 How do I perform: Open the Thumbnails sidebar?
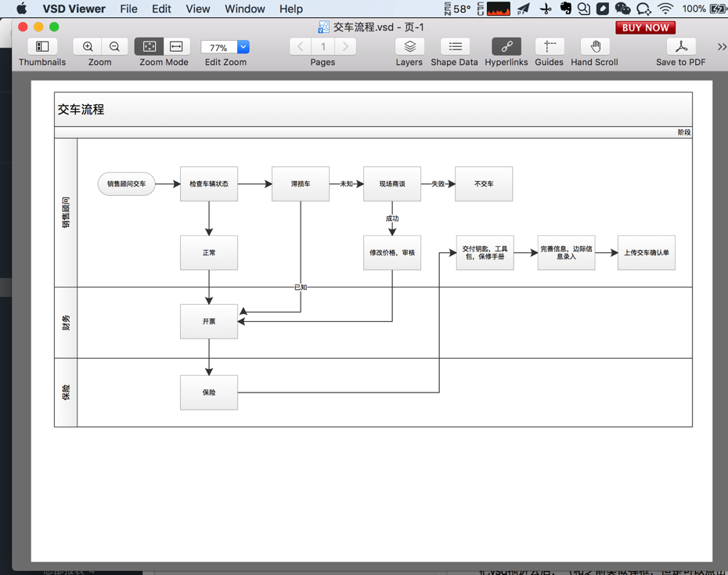point(42,46)
